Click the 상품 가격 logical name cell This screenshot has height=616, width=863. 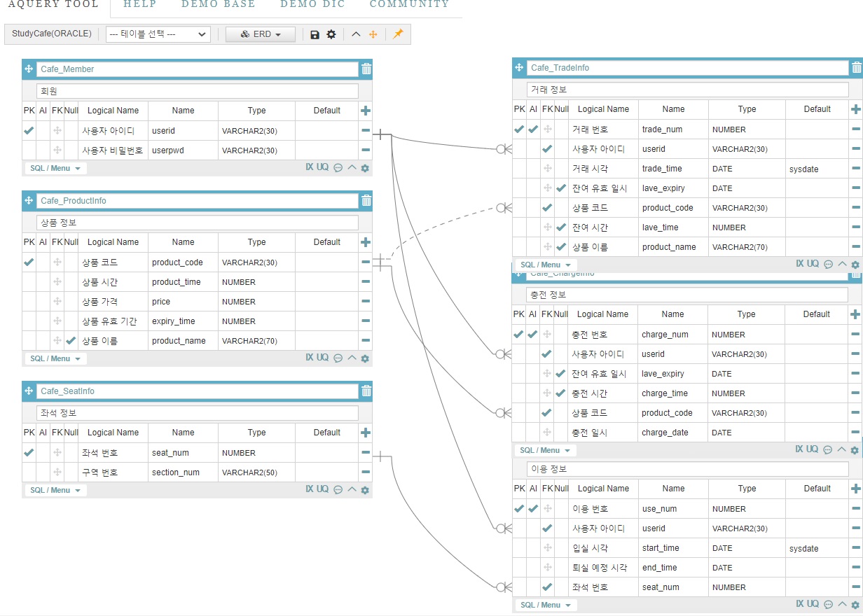pos(113,302)
